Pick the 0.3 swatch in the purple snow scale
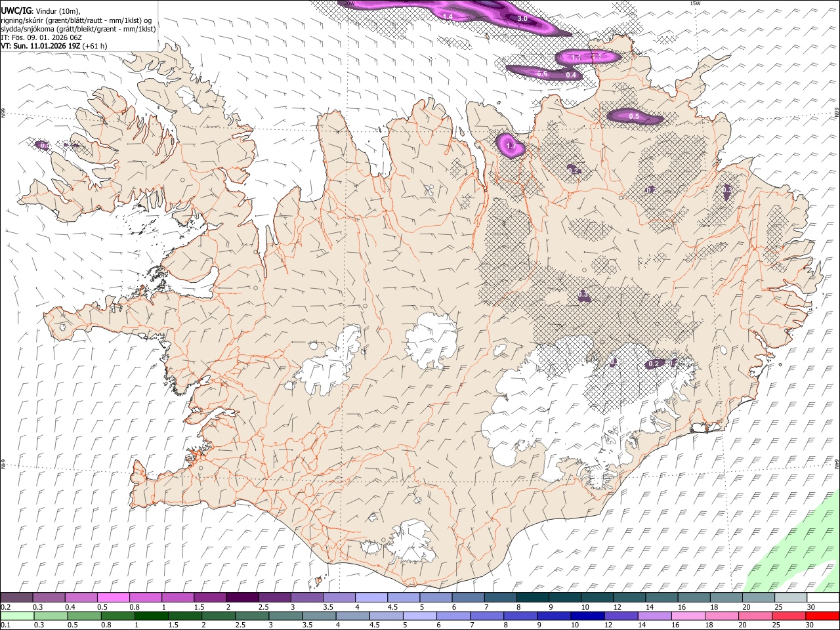 tap(49, 597)
